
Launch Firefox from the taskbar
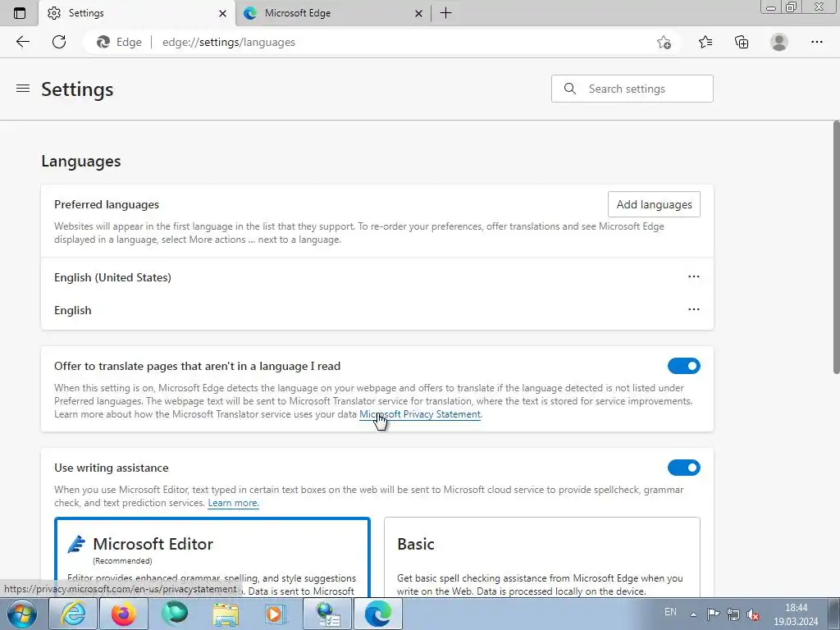[x=124, y=614]
